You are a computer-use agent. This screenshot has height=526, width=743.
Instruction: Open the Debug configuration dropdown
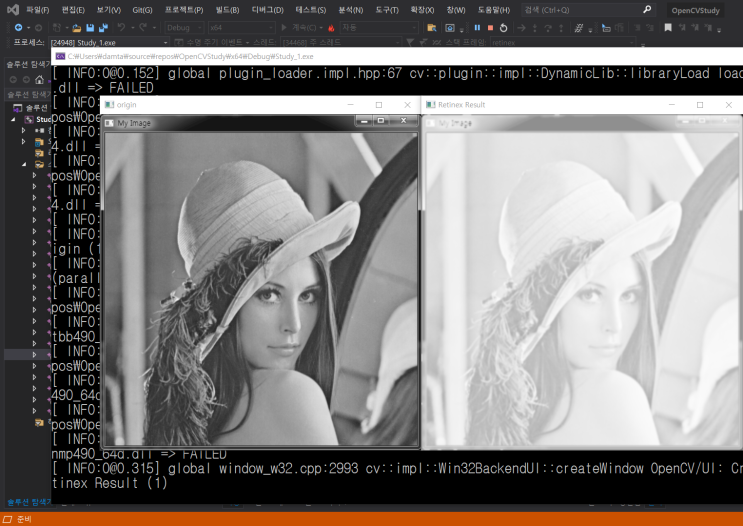click(x=184, y=28)
